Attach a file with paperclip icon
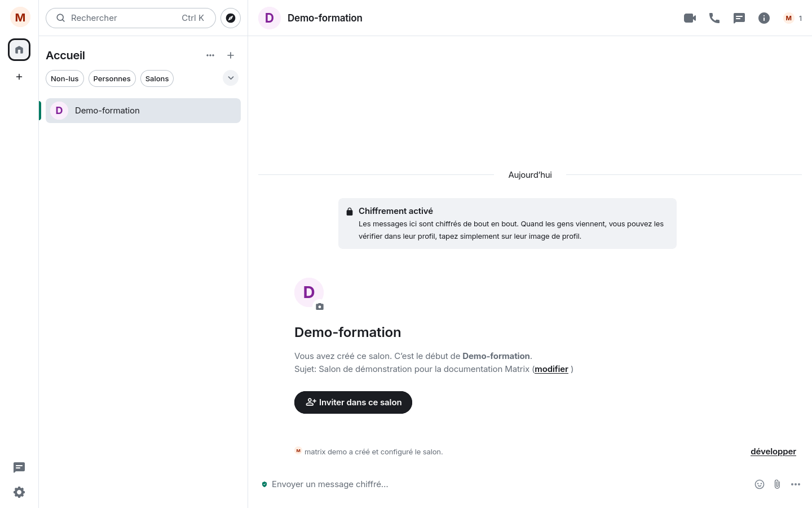This screenshot has width=812, height=508. tap(777, 484)
